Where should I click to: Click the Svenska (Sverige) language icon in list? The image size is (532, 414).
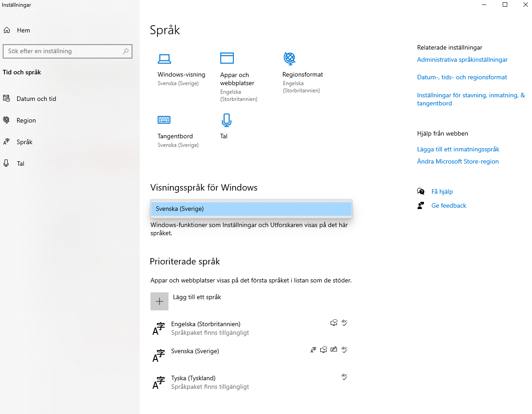pyautogui.click(x=159, y=355)
